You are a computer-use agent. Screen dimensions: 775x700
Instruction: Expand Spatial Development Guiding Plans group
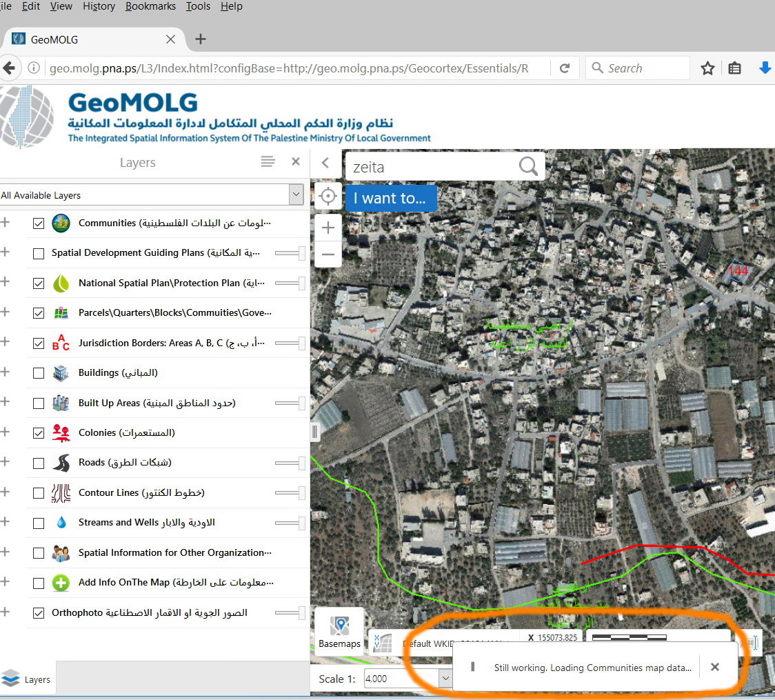[5, 252]
